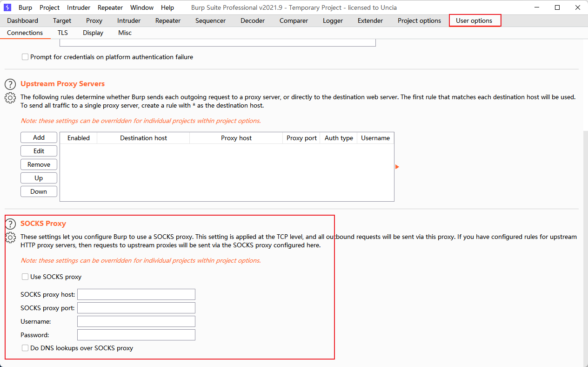Open help for SOCKS Proxy section
The image size is (588, 367).
click(10, 224)
